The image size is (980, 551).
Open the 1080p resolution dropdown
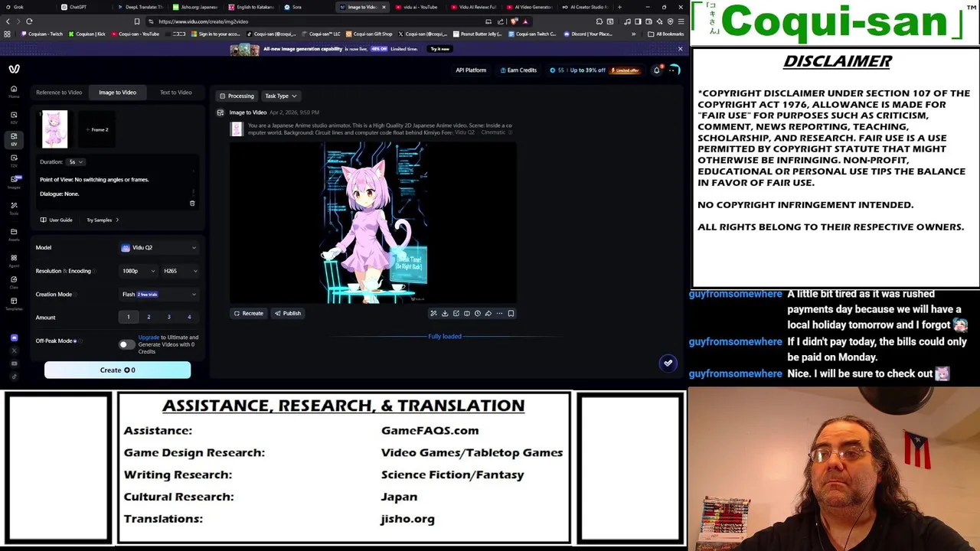tap(138, 271)
